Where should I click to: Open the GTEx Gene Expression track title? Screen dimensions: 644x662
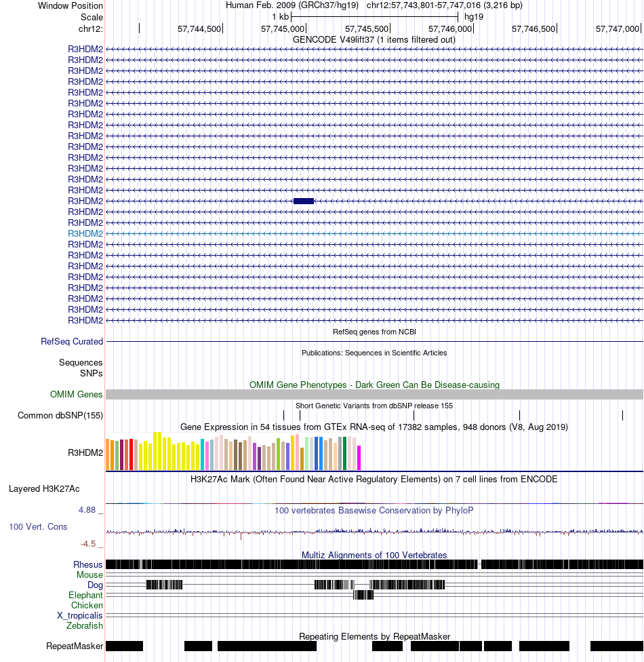click(374, 427)
